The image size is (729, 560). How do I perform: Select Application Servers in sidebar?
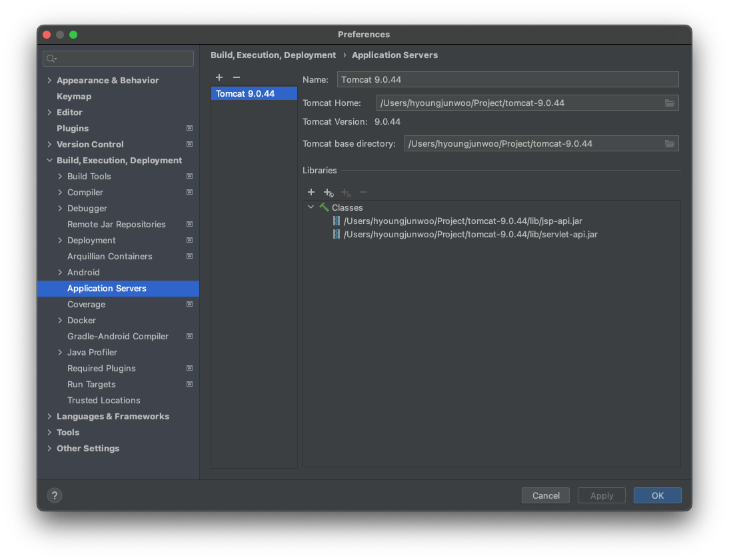(x=118, y=289)
